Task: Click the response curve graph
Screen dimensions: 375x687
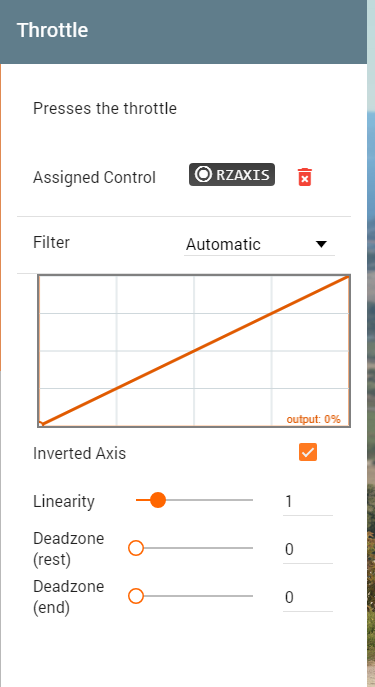Action: 194,351
